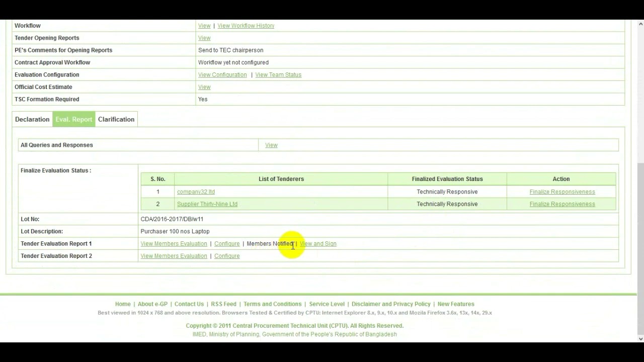Viewport: 644px width, 362px height.
Task: Click 'TSC Formation Required' label
Action: click(x=47, y=100)
